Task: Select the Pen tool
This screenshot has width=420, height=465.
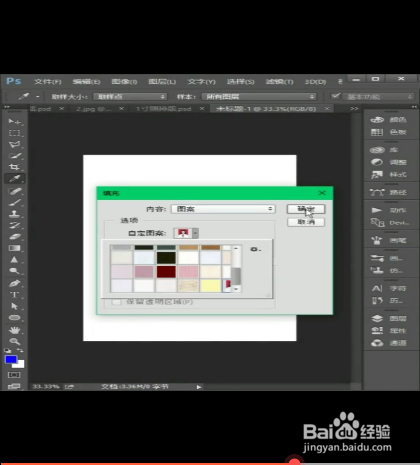Action: click(x=14, y=283)
